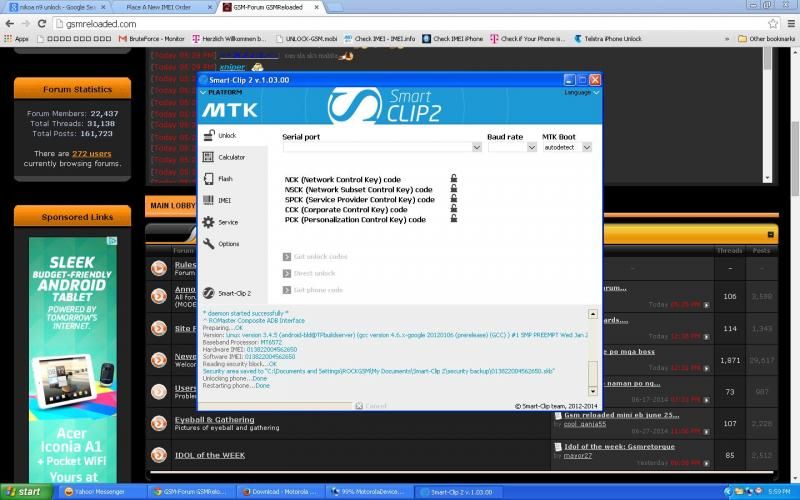The height and width of the screenshot is (500, 800).
Task: Open the Language dropdown in Smart-Clip
Action: [x=582, y=92]
